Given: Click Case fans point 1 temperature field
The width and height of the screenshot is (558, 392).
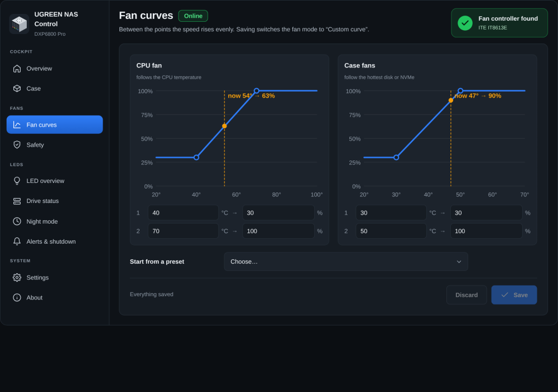Looking at the screenshot, I should click(x=391, y=212).
